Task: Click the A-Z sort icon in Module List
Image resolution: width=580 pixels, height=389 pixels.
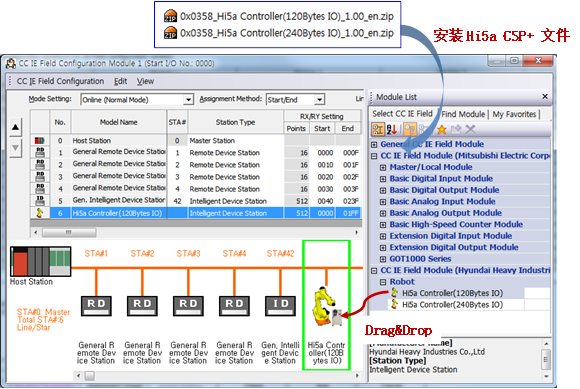Action: (392, 129)
